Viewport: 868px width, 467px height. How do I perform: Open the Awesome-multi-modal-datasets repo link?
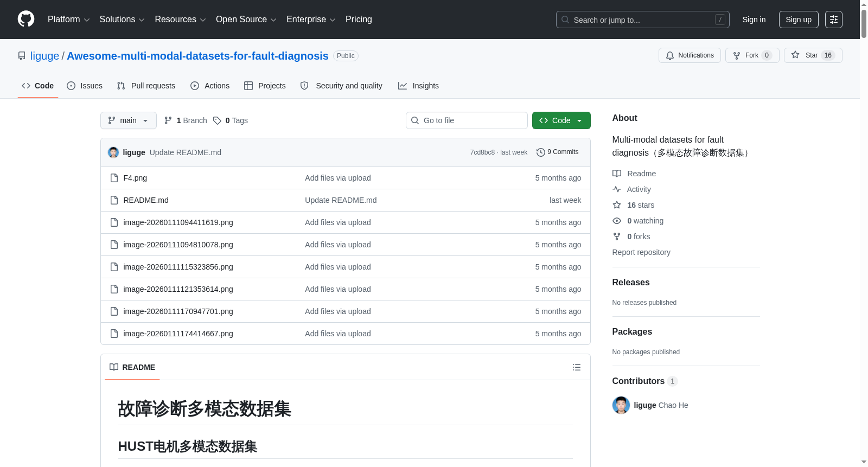click(x=197, y=56)
